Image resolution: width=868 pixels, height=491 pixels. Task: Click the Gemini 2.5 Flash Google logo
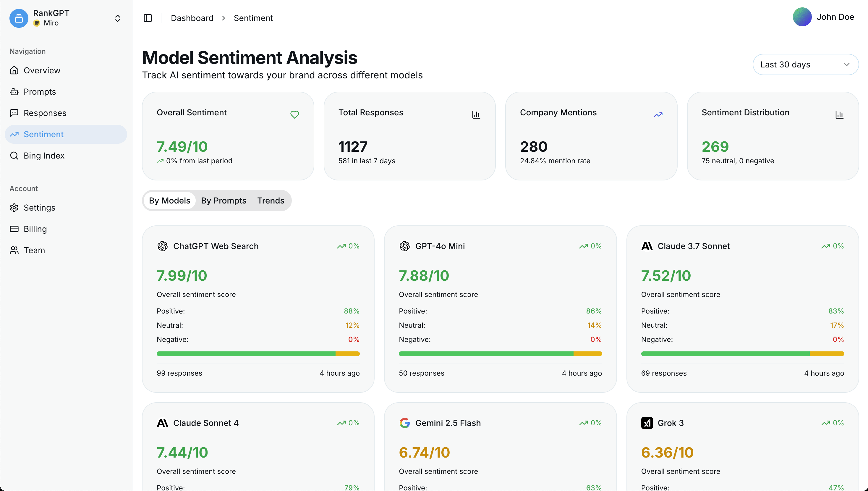405,423
